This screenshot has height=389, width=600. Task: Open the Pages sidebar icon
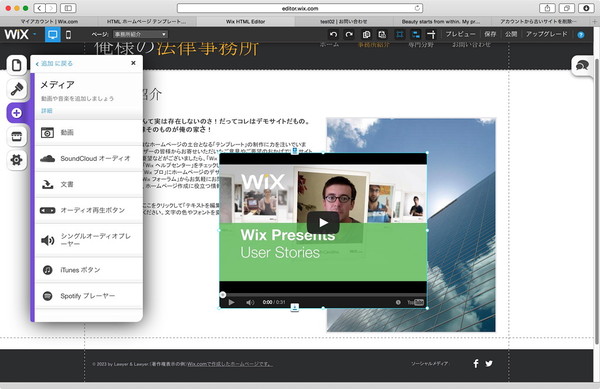[16, 65]
